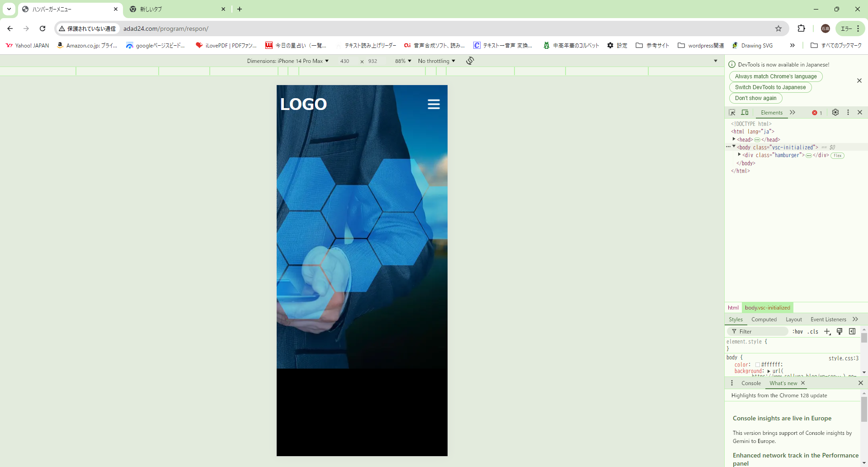Screen dimensions: 868x467
Task: Toggle the flex badge on hamburger div
Action: coord(838,156)
